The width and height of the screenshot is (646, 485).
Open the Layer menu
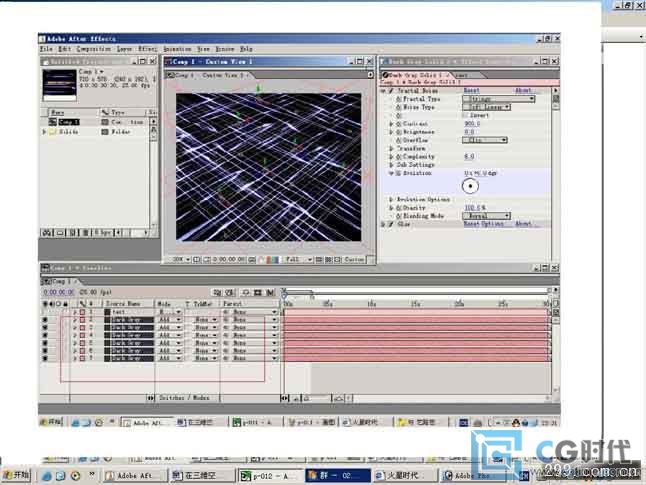click(x=124, y=49)
